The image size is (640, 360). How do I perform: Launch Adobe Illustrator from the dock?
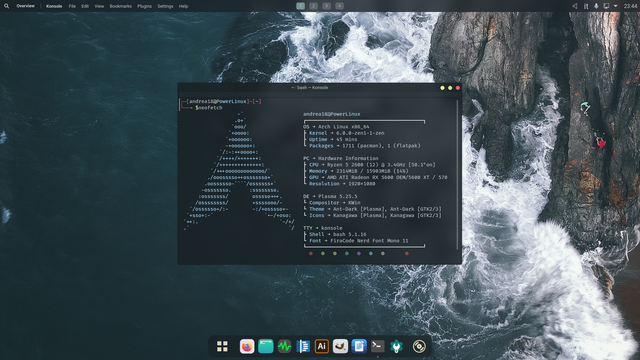click(322, 347)
